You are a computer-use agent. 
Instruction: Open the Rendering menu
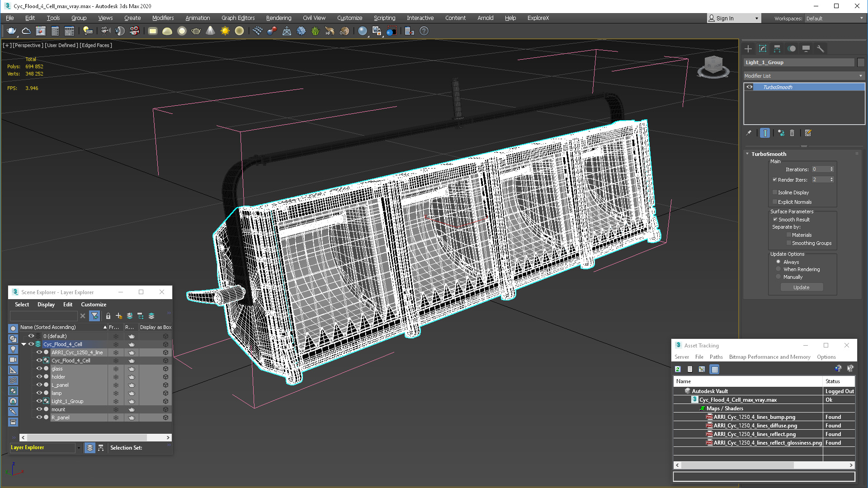[278, 18]
